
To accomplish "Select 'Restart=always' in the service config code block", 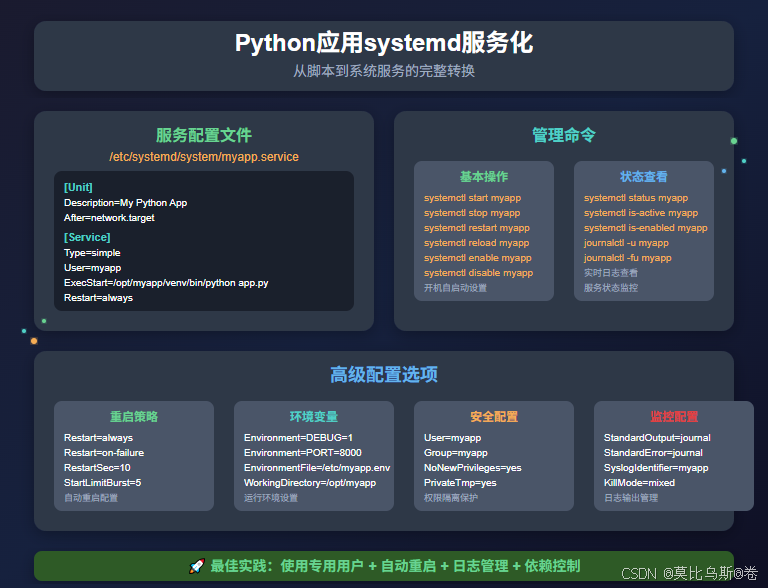I will [x=98, y=298].
